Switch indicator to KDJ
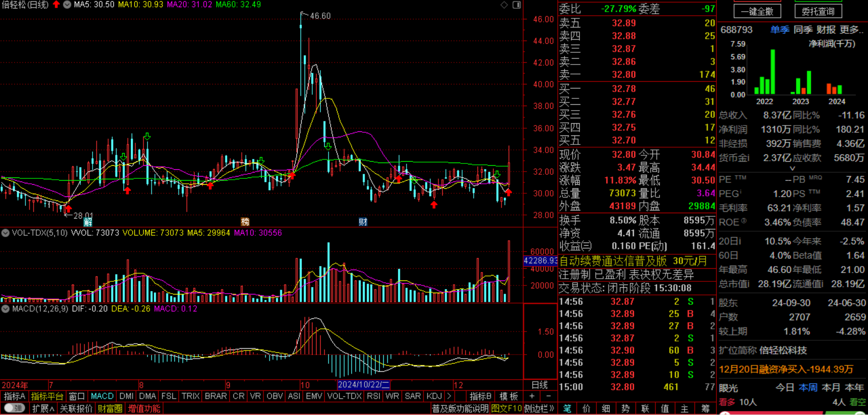 pyautogui.click(x=434, y=396)
